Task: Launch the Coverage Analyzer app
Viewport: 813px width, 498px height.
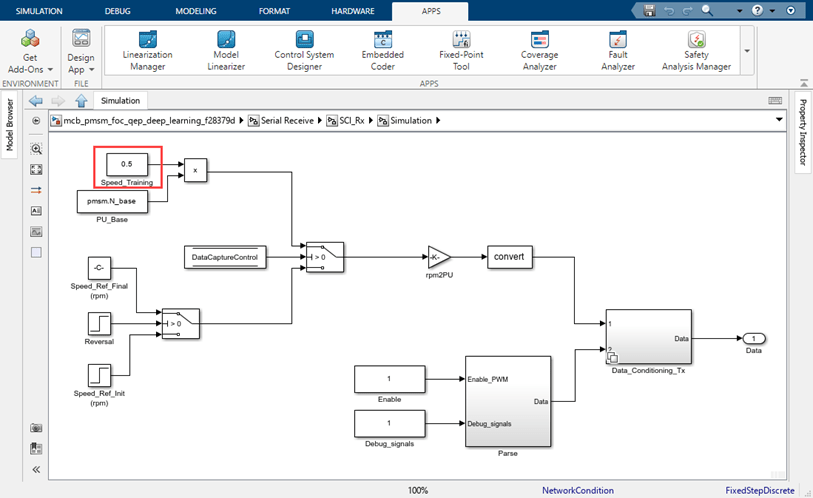Action: [x=539, y=48]
